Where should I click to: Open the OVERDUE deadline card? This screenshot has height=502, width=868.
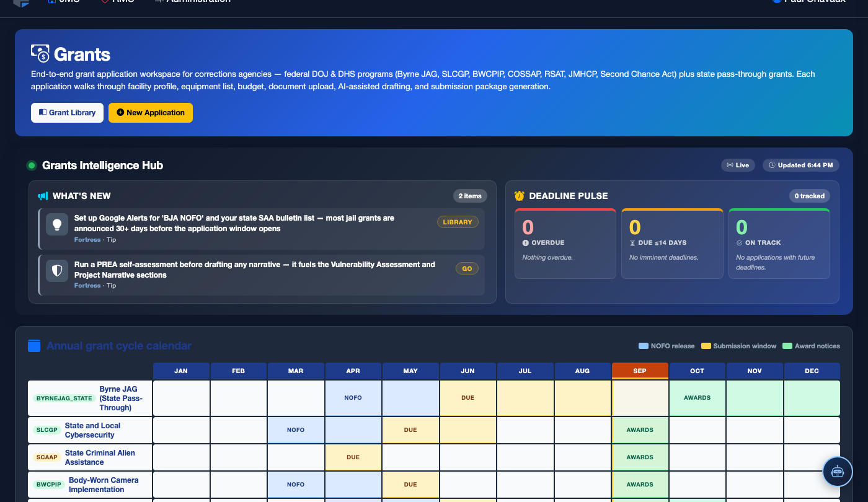click(565, 244)
